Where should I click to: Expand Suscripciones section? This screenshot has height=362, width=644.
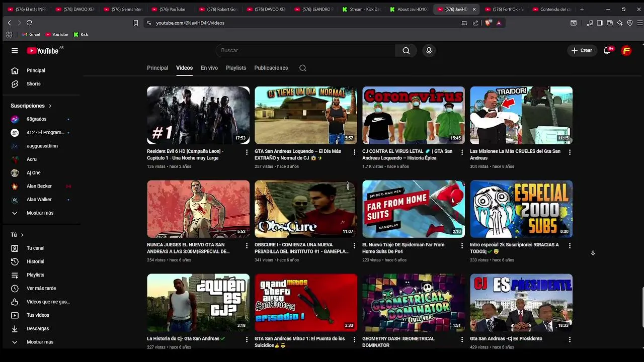click(x=31, y=106)
